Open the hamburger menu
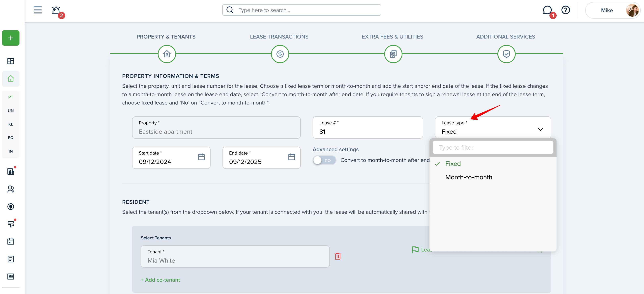 [38, 10]
